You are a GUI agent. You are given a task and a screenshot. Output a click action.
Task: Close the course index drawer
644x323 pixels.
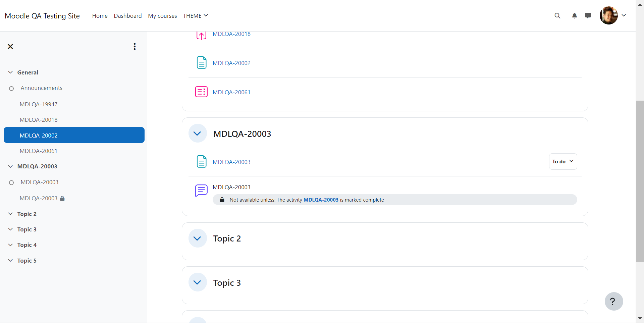click(10, 47)
